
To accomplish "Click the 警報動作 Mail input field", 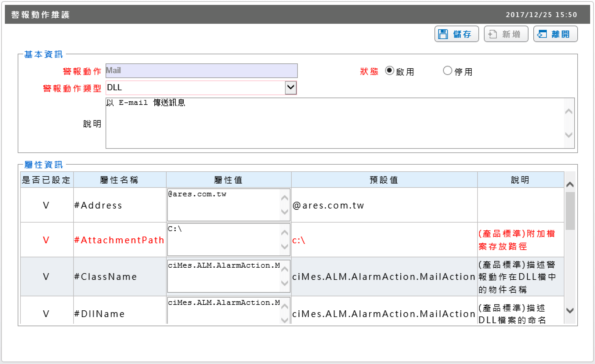I will coord(201,71).
